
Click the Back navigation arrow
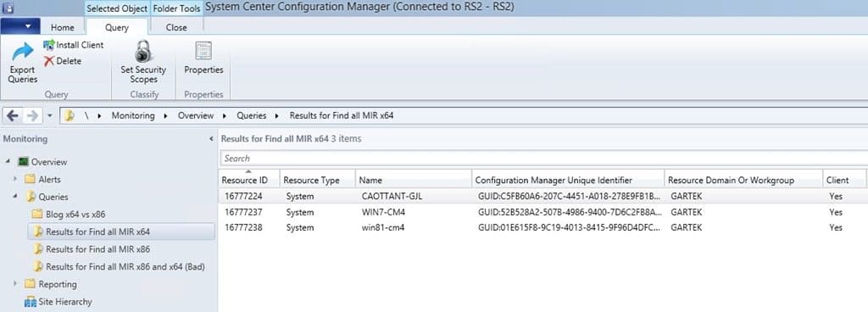pos(13,115)
